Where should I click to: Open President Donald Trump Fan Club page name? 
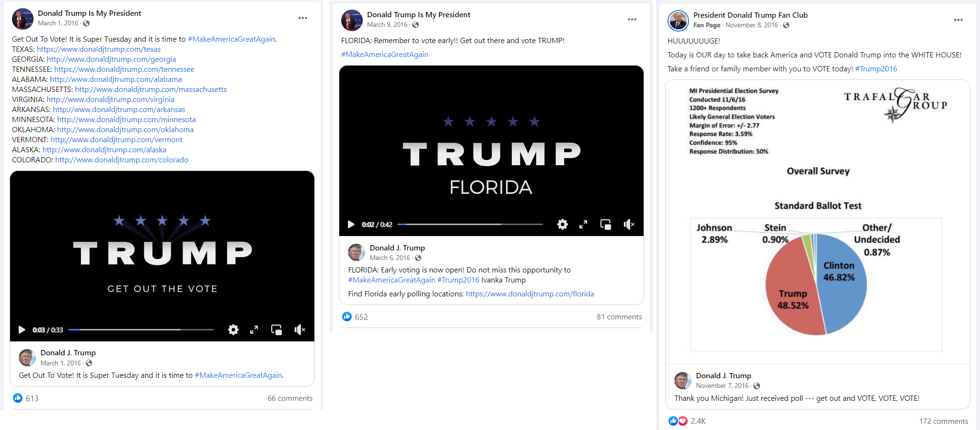point(750,15)
